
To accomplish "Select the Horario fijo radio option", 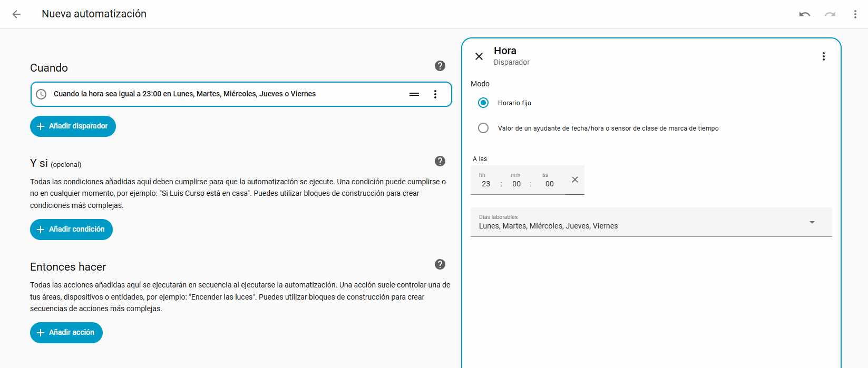I will click(483, 103).
